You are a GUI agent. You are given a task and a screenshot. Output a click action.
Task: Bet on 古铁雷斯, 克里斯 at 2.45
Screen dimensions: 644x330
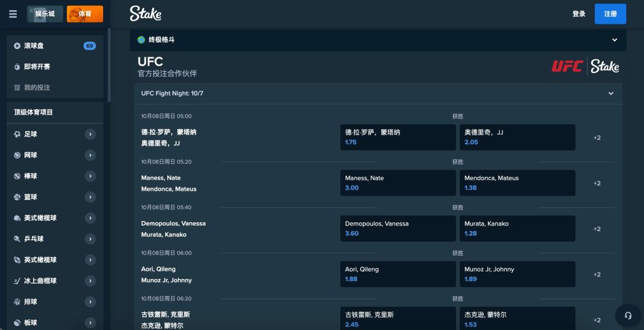pos(398,319)
